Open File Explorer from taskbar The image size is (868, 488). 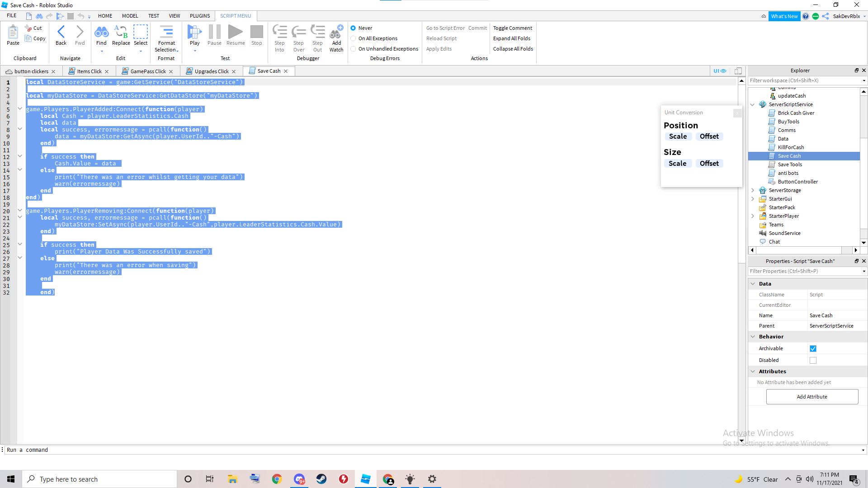(x=232, y=479)
